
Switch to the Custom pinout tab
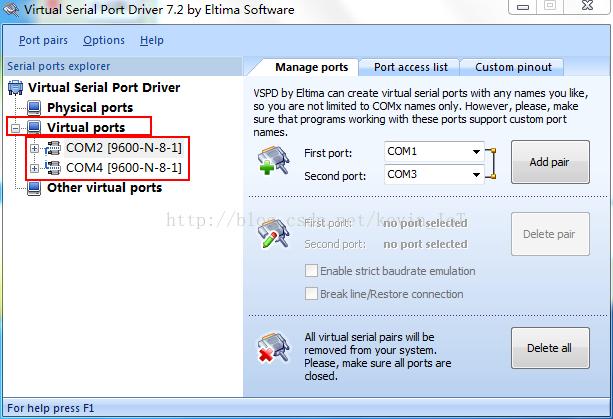pos(513,67)
